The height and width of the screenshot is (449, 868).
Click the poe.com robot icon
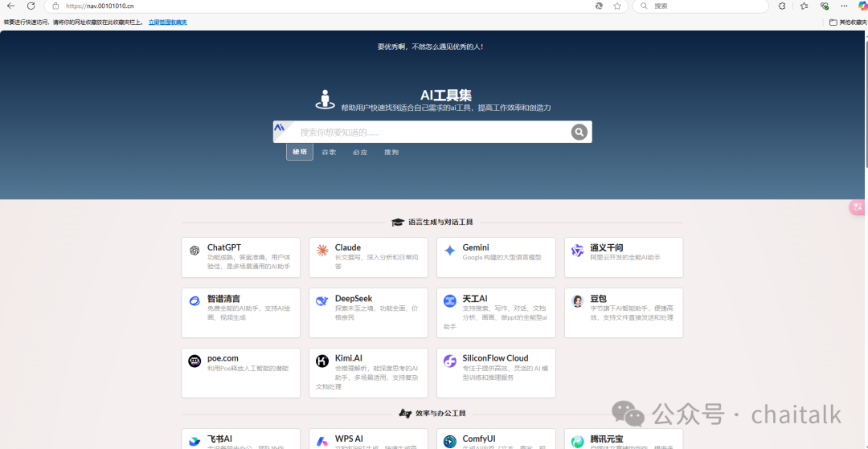[194, 361]
